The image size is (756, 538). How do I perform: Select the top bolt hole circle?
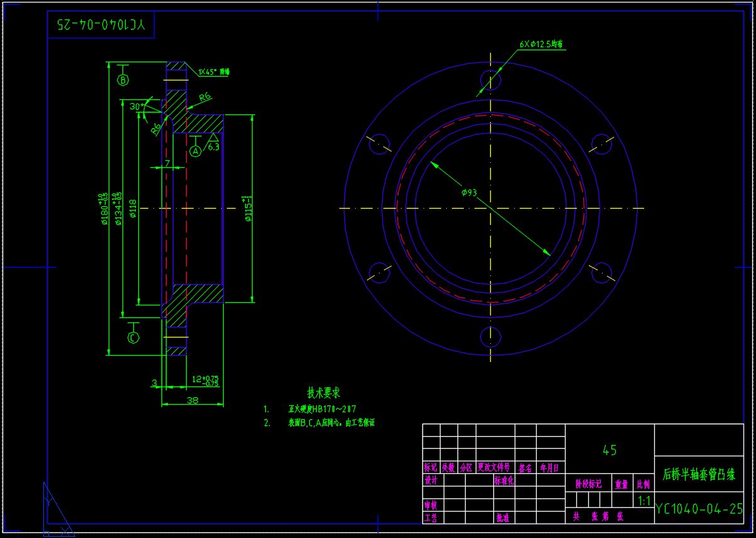pyautogui.click(x=490, y=80)
